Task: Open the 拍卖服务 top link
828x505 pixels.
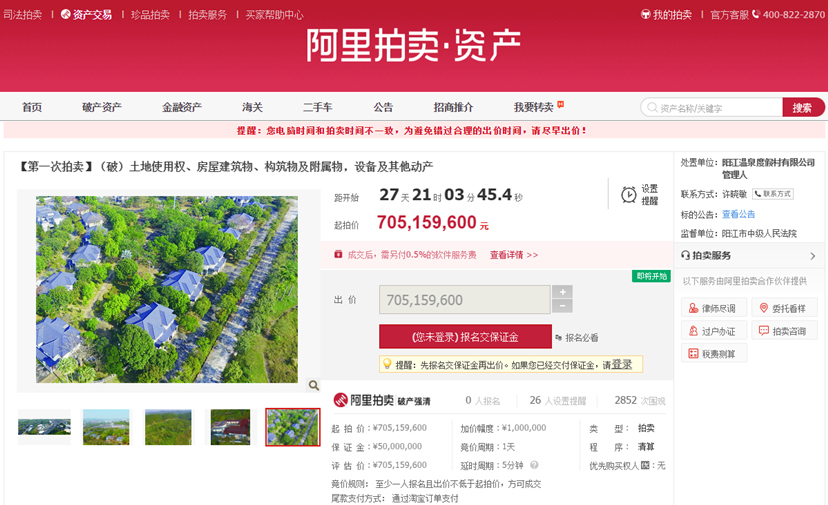Action: 208,15
